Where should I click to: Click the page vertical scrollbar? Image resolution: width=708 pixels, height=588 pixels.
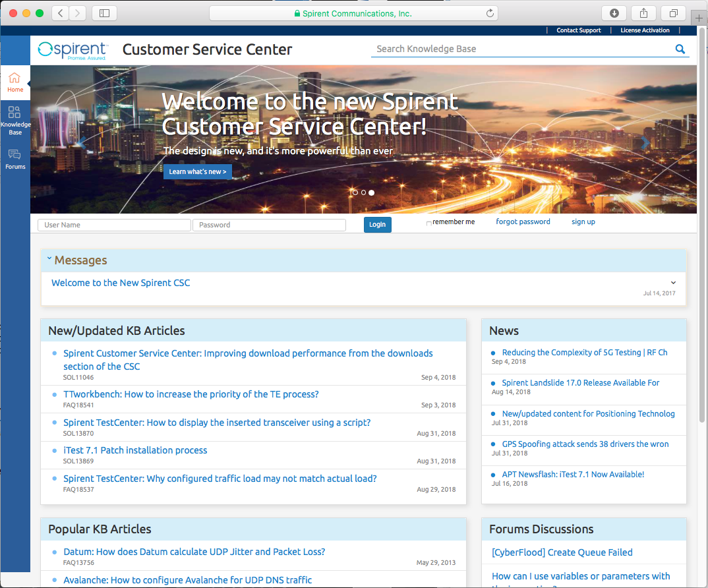[x=701, y=226]
